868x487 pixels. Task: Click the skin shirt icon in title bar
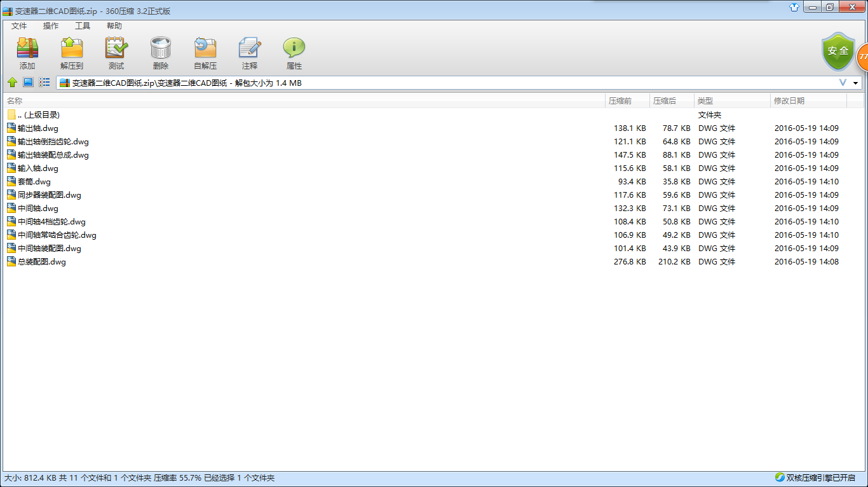[794, 7]
